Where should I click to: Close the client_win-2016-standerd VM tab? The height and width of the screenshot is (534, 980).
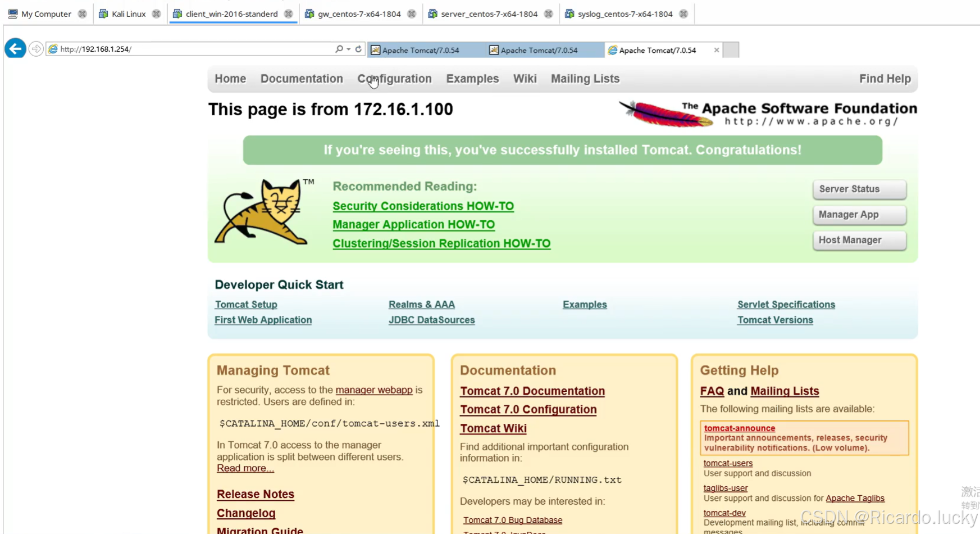[289, 13]
